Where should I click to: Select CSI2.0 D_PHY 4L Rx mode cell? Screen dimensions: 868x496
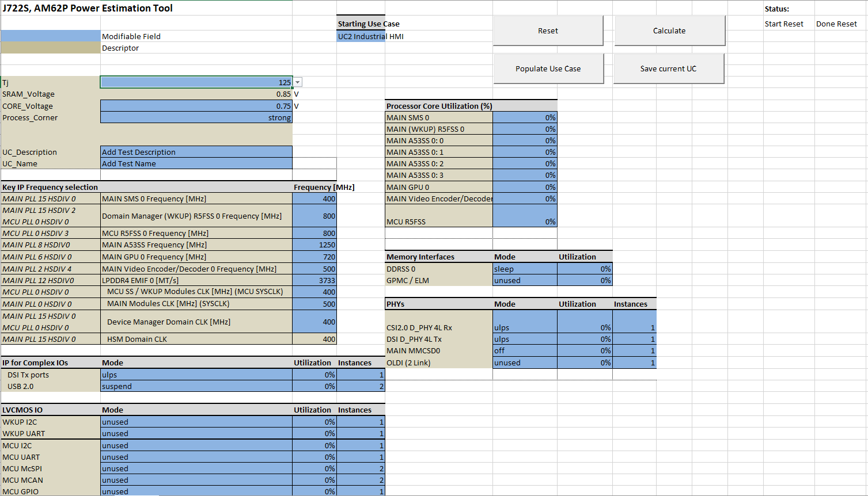[525, 322]
